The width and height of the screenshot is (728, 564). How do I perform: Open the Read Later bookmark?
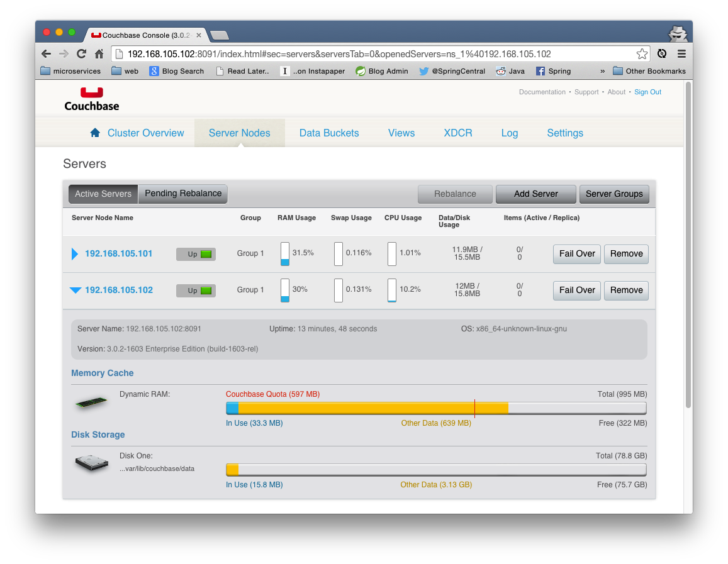click(x=242, y=71)
